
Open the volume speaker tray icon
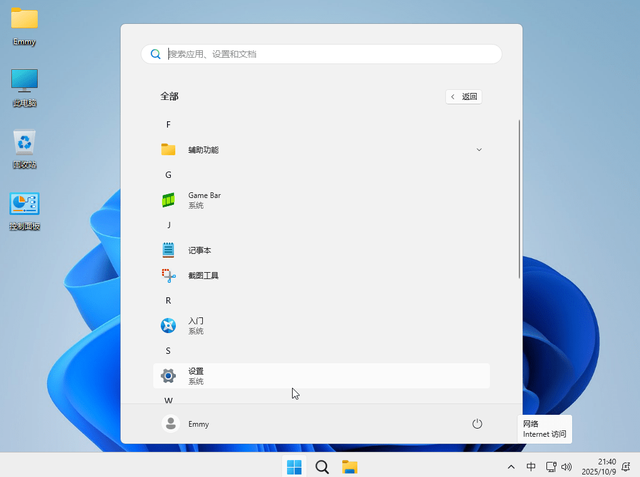tap(567, 467)
